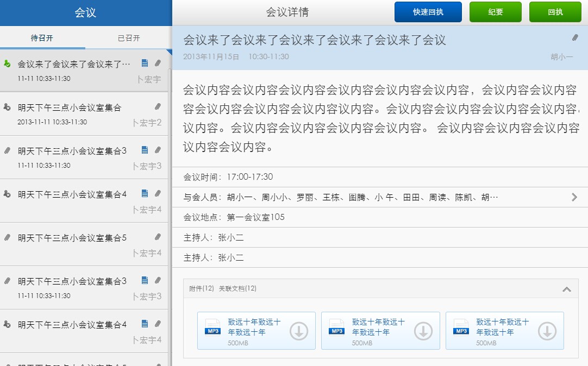Click MP3 file icon on leftmost attachment card
This screenshot has height=366, width=588.
pos(213,327)
